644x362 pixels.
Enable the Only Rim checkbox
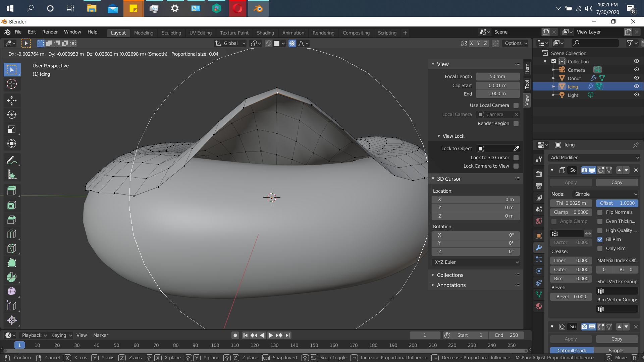[600, 248]
